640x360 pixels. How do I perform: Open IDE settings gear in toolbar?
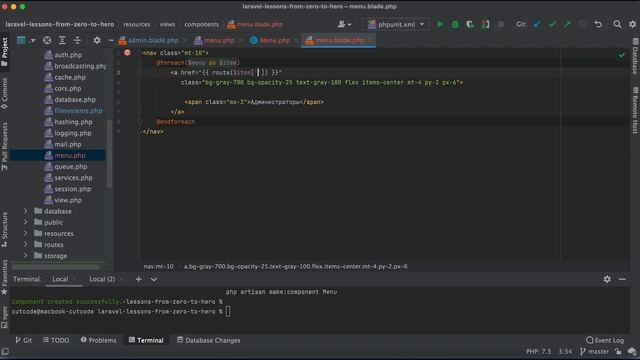(632, 24)
